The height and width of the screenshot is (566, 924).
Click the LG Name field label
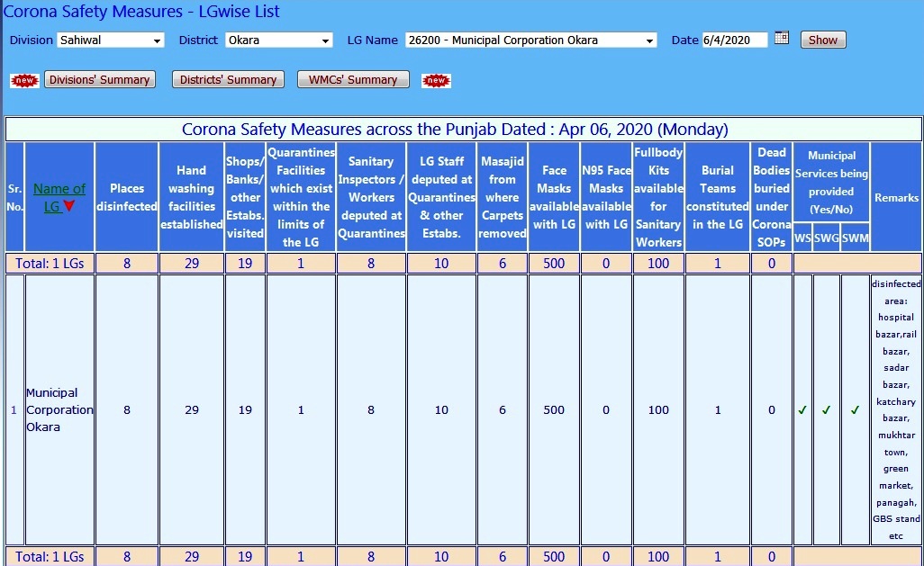[x=373, y=40]
